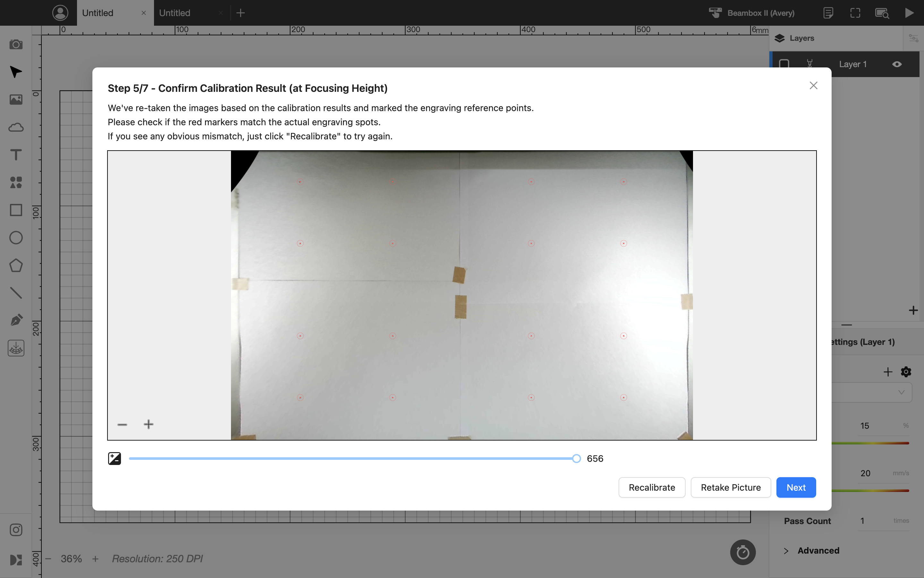The width and height of the screenshot is (924, 578).
Task: Zoom out calibration image with minus button
Action: click(x=122, y=424)
